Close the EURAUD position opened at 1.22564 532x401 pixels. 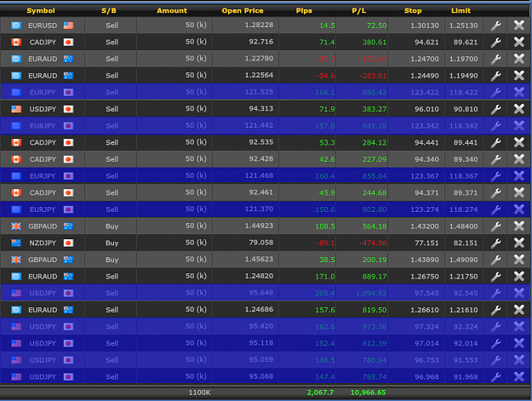pyautogui.click(x=518, y=75)
